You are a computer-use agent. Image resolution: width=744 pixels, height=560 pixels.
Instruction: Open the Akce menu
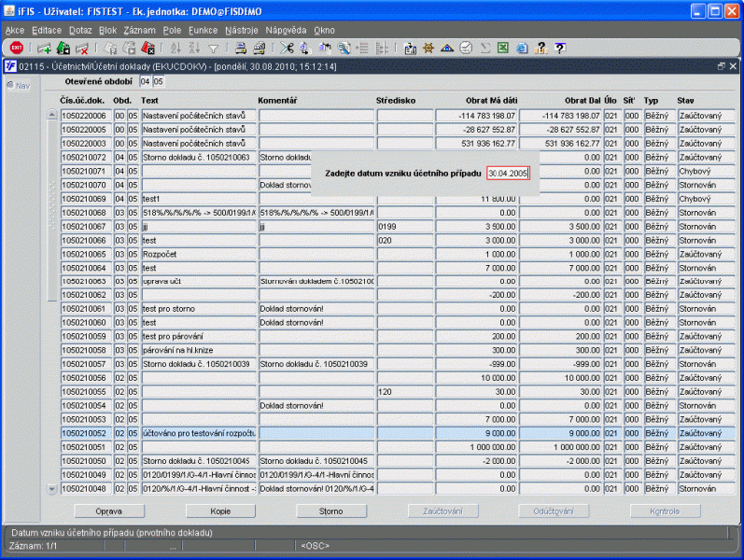coord(15,31)
